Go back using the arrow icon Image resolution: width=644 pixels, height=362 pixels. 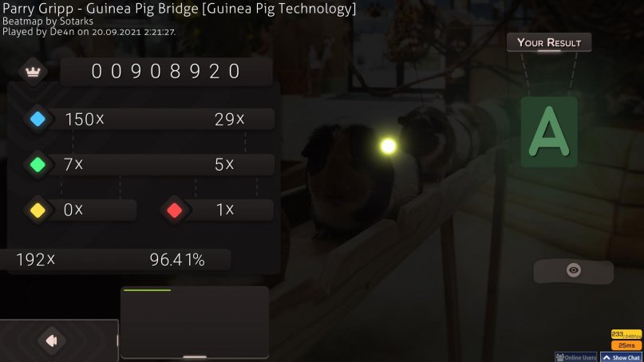[x=52, y=340]
